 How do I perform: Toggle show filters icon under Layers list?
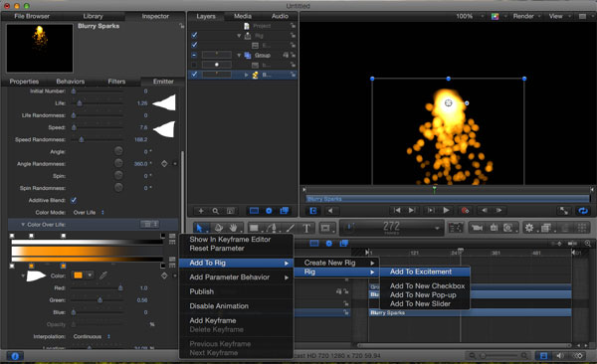pos(284,211)
